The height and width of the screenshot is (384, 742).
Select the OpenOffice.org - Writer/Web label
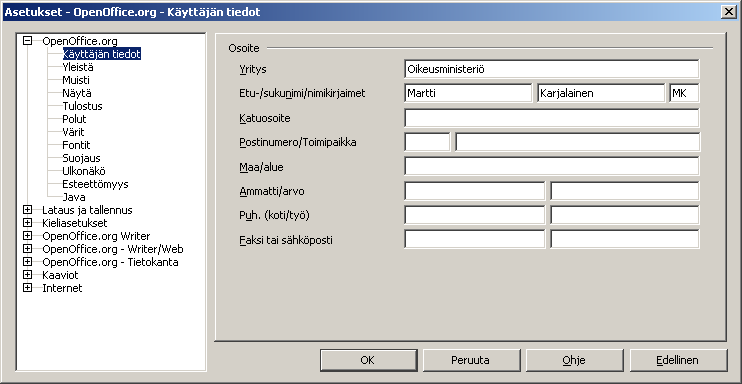pos(113,249)
